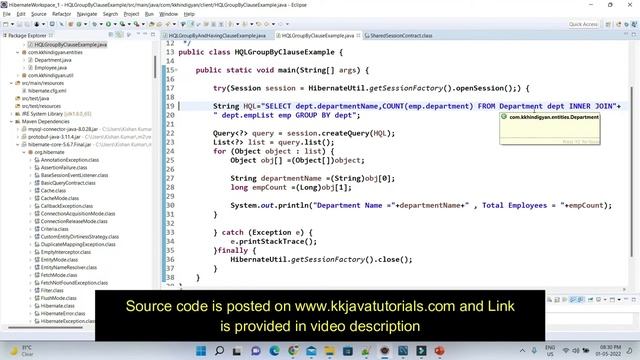Click Eclipse icon in taskbar
This screenshot has width=640, height=360.
point(384,351)
